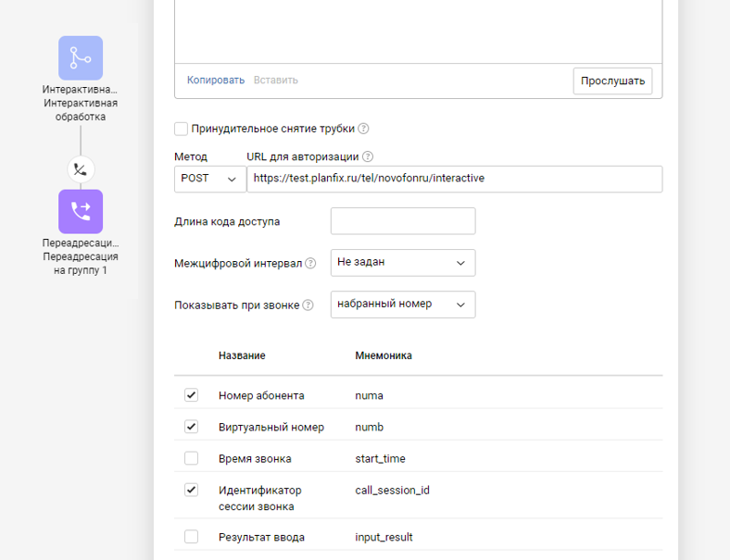Check Результат ввода parameter
The width and height of the screenshot is (730, 560).
[x=192, y=536]
